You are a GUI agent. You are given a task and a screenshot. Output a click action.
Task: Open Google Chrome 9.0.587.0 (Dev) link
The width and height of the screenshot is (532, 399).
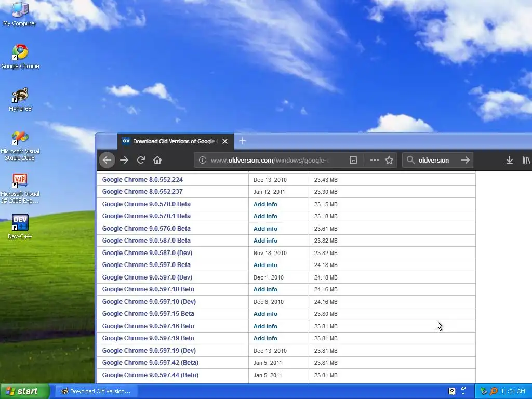point(147,253)
